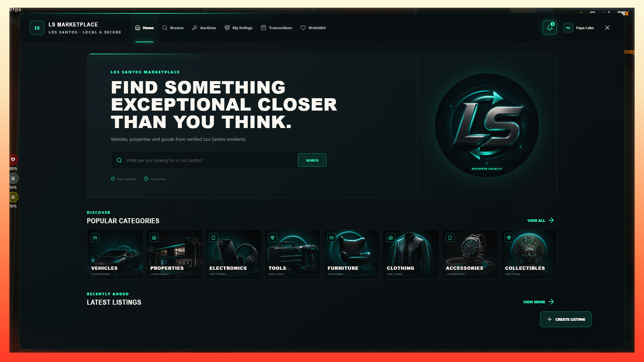Open the Vehicles category card

pyautogui.click(x=115, y=254)
